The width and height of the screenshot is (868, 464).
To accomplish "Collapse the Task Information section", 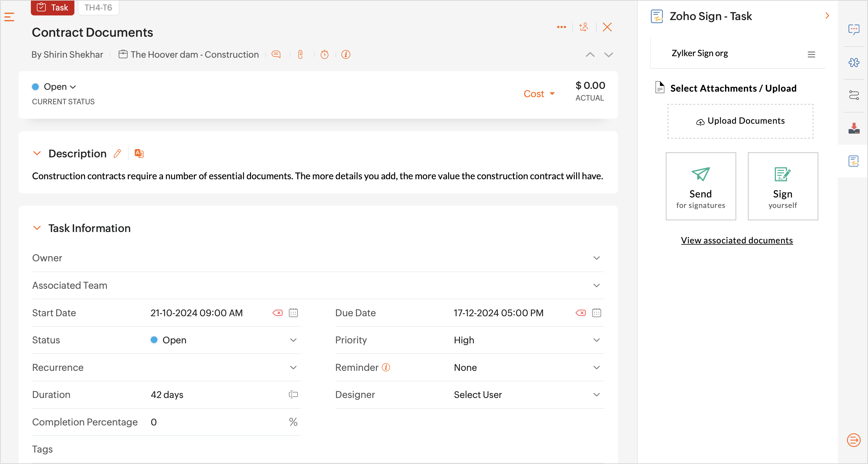I will [37, 228].
